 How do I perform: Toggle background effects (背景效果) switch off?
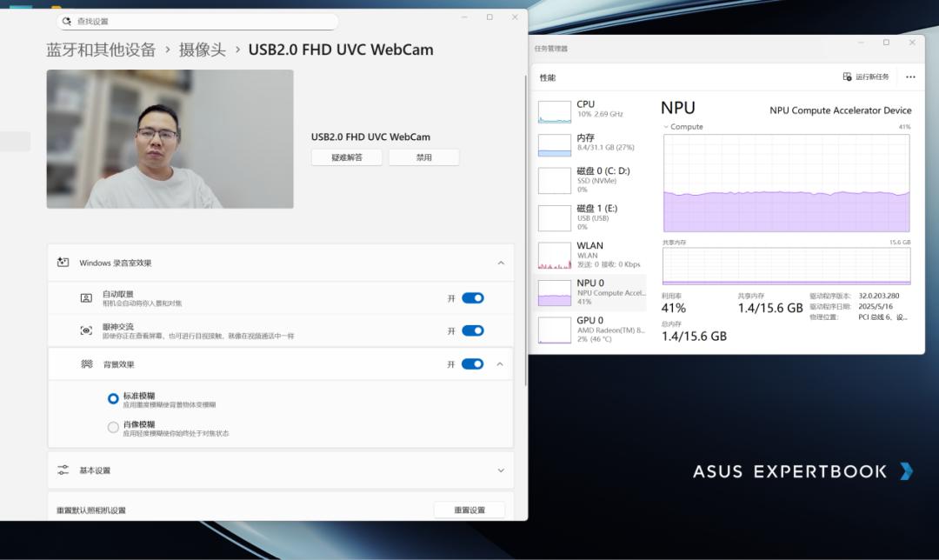(x=472, y=364)
